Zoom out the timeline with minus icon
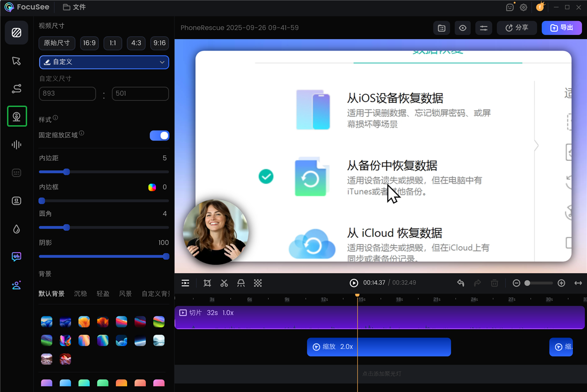587x392 pixels. [x=516, y=283]
